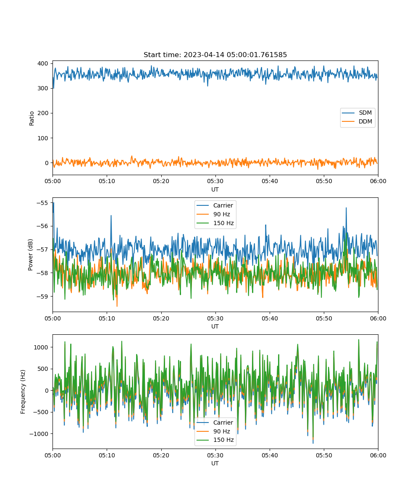Select the SDM legend label in Ratio plot
Viewport: 420px width, 504px height.
tap(366, 113)
